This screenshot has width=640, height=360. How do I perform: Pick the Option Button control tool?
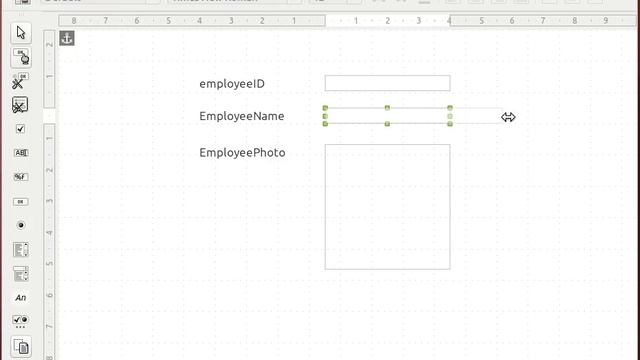click(21, 225)
